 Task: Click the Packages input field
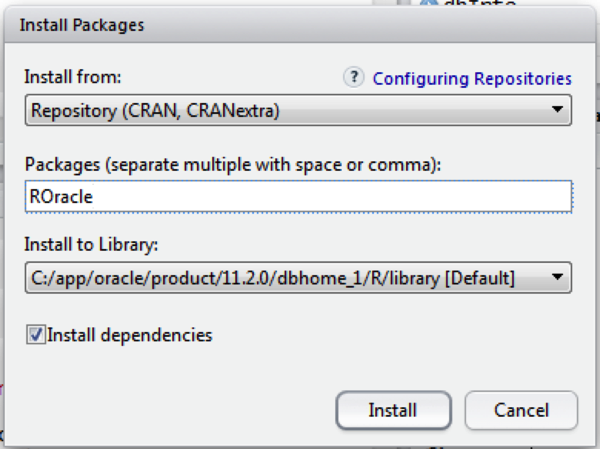(298, 196)
